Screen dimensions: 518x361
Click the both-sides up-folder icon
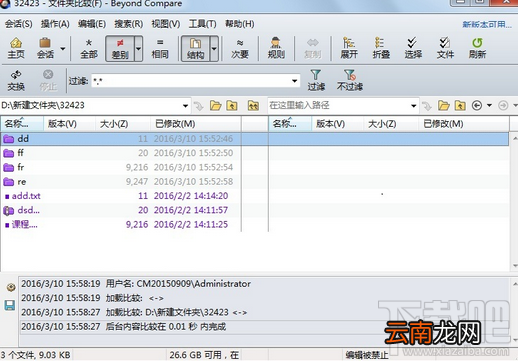253,106
